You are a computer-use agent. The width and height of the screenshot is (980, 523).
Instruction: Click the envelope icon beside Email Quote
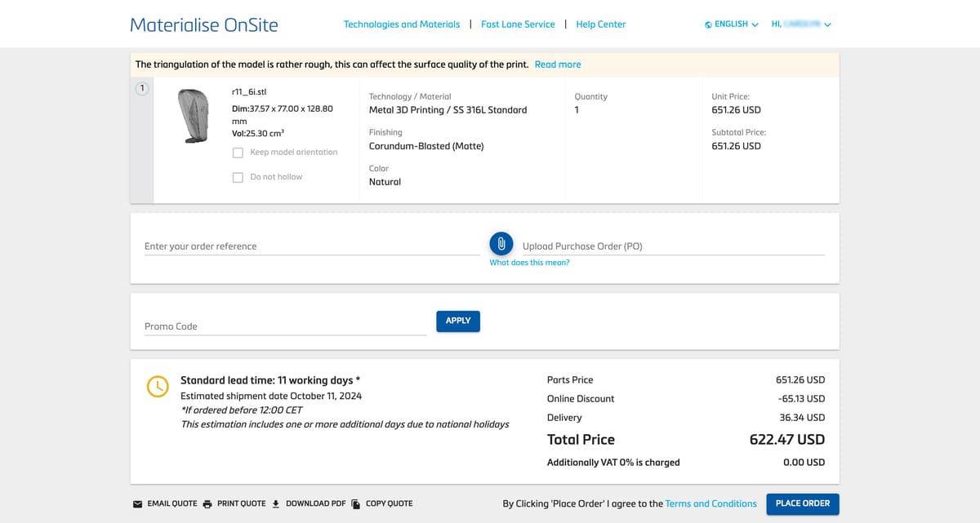[137, 504]
